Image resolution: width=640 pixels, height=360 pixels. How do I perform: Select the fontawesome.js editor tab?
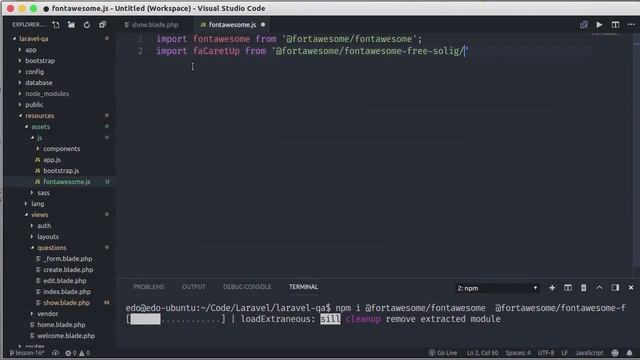coord(232,25)
